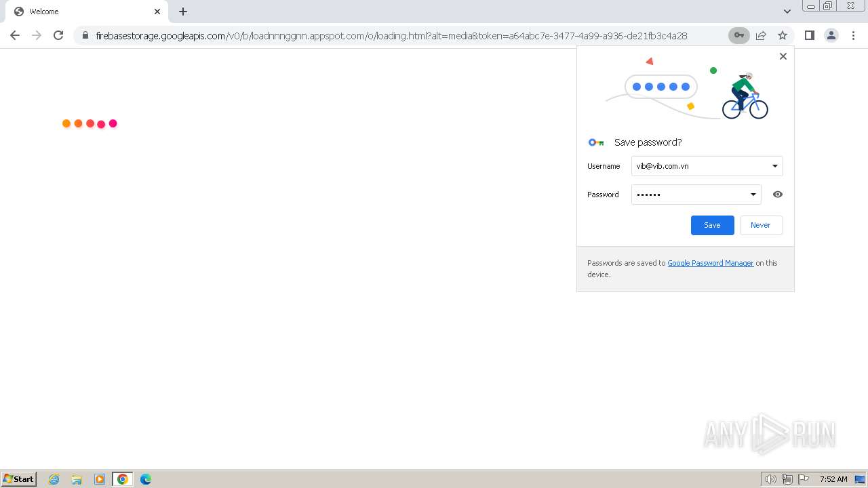Open Action Center flag icon
Viewport: 868px width, 488px height.
click(804, 479)
